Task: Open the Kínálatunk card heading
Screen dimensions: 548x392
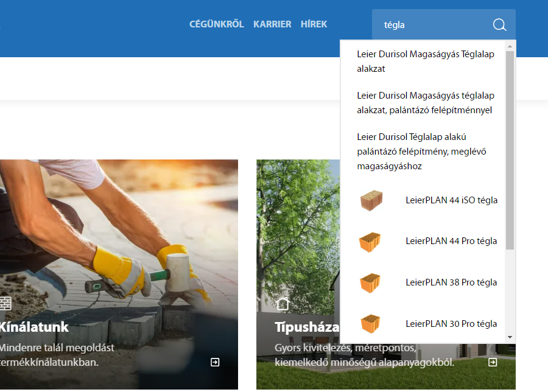Action: 34,327
